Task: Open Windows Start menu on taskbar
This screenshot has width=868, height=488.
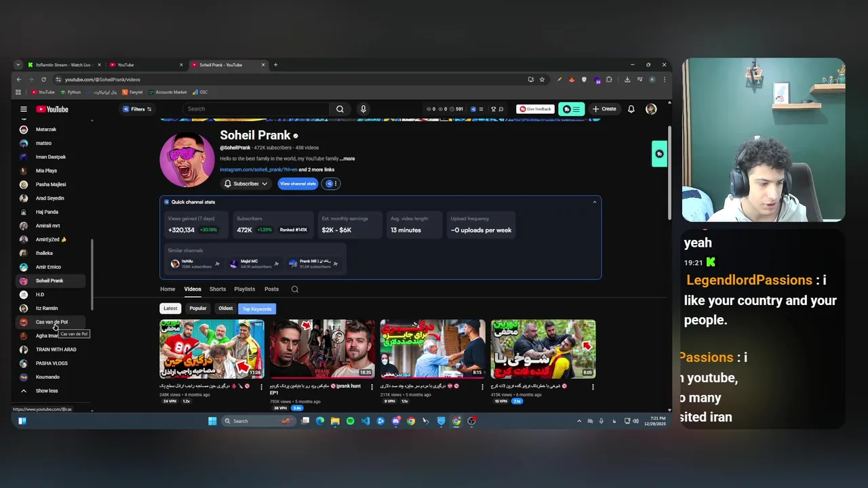Action: (x=212, y=421)
